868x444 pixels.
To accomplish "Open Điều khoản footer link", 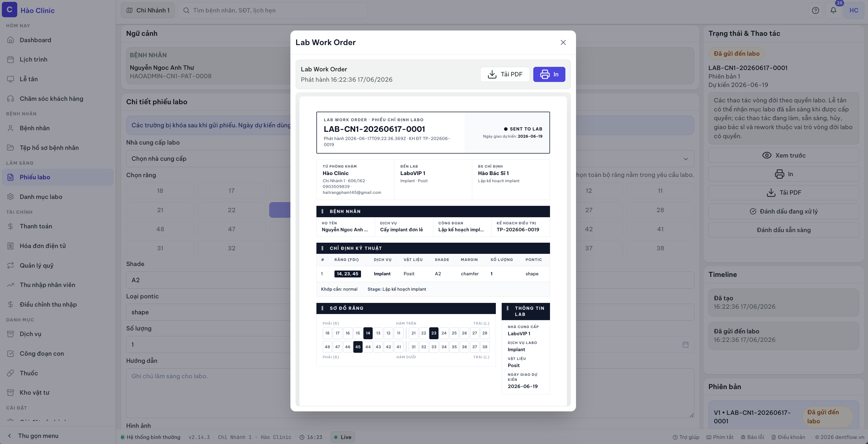I will (788, 437).
